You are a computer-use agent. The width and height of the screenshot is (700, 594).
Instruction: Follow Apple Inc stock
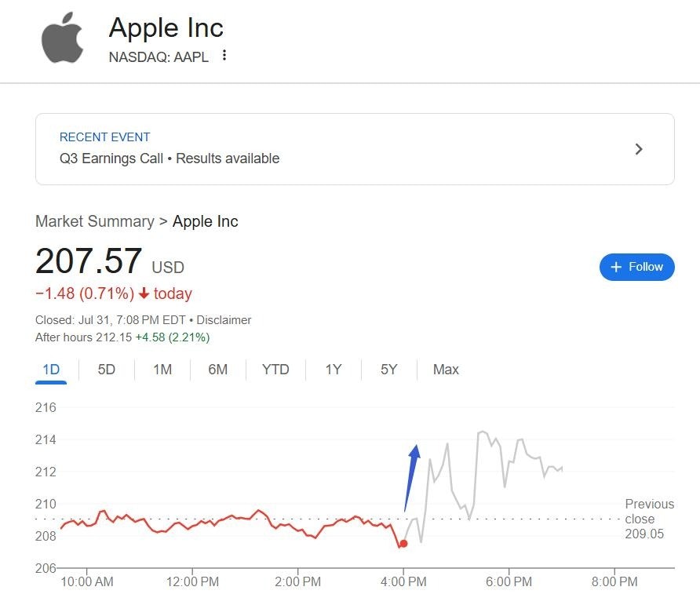(636, 267)
